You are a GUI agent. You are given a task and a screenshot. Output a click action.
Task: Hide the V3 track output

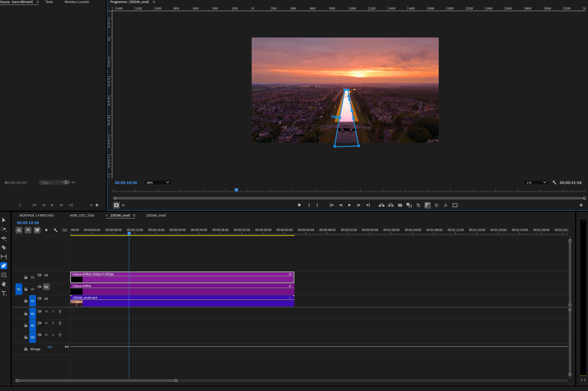(x=46, y=275)
